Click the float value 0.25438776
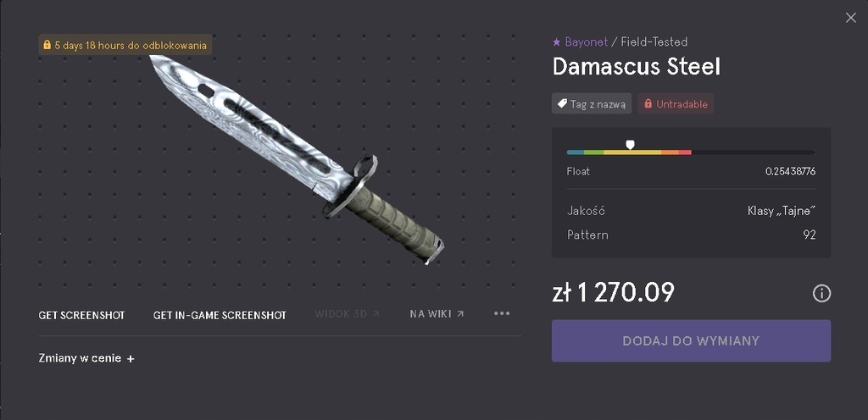 click(790, 171)
